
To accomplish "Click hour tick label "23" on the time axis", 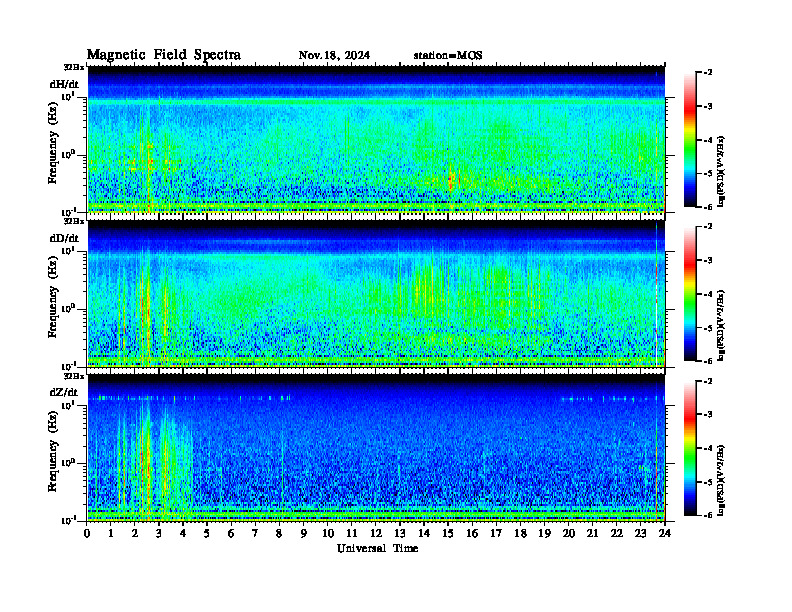I will click(640, 534).
